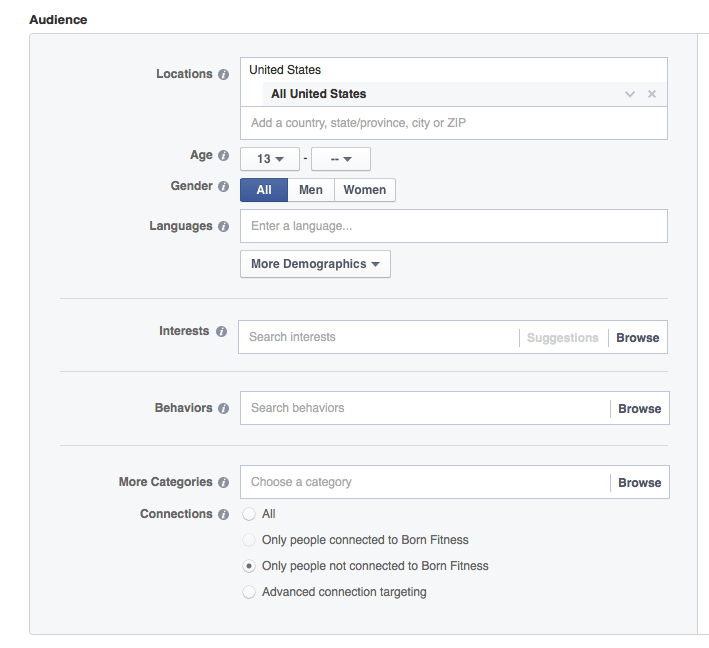Click the Connections info icon
Viewport: 709px width, 648px height.
click(x=223, y=515)
